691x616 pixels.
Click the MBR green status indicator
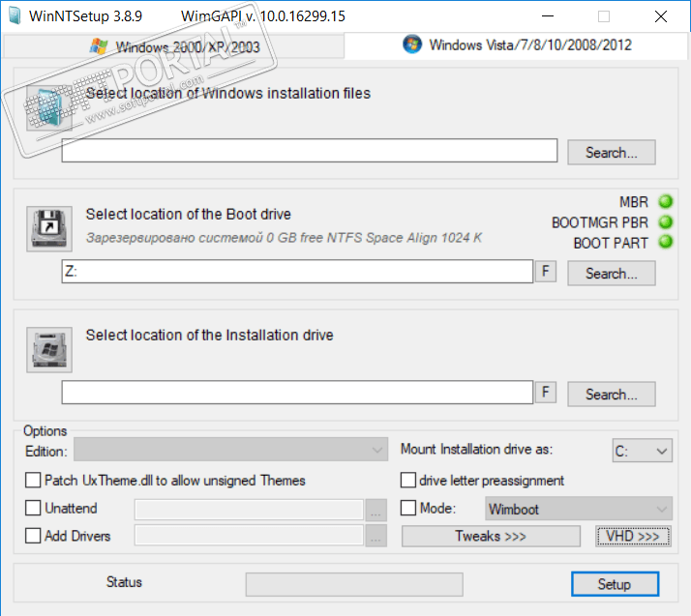coord(666,201)
